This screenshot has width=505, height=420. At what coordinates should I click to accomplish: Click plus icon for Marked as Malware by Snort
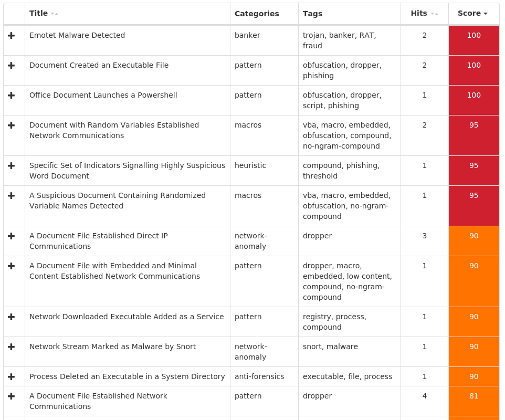tap(12, 347)
